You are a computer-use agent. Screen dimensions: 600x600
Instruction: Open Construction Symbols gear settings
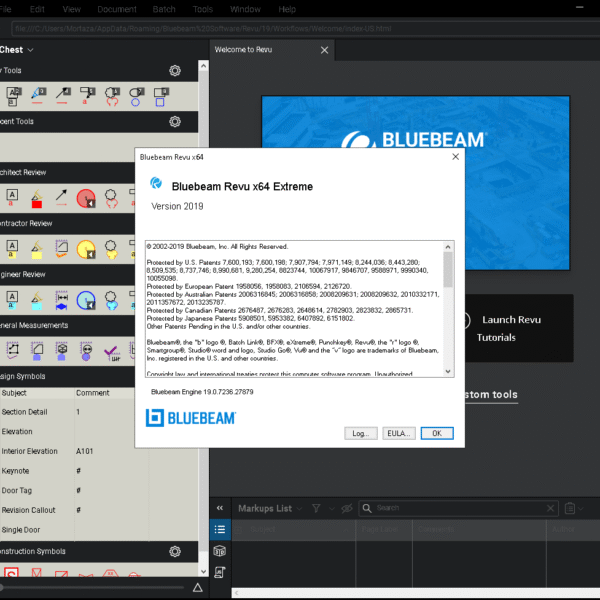(x=175, y=551)
